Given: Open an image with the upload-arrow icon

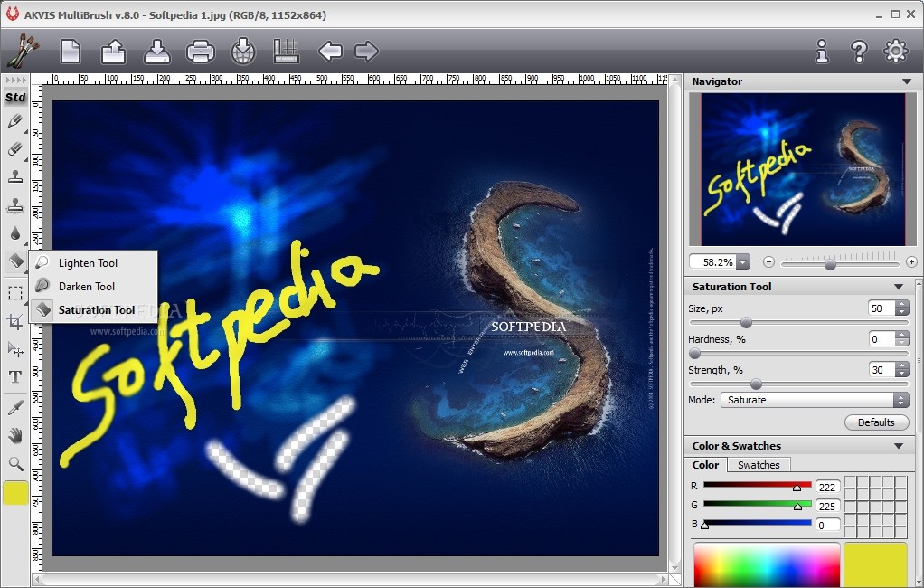Looking at the screenshot, I should coord(113,51).
